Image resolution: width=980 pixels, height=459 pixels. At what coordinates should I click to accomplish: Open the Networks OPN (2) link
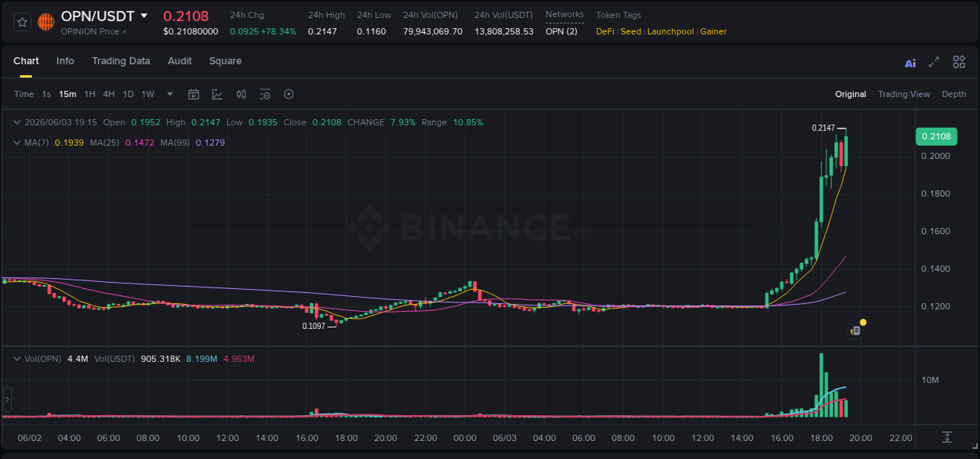pos(561,31)
